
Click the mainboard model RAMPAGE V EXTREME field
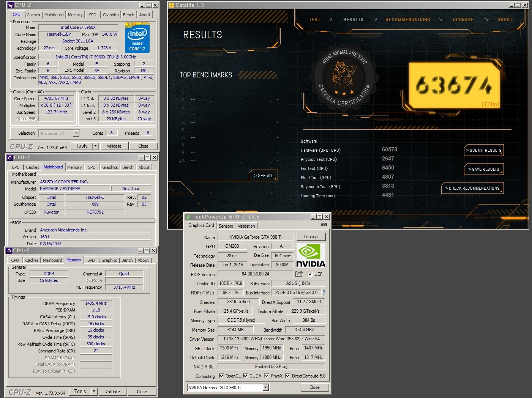(x=74, y=189)
